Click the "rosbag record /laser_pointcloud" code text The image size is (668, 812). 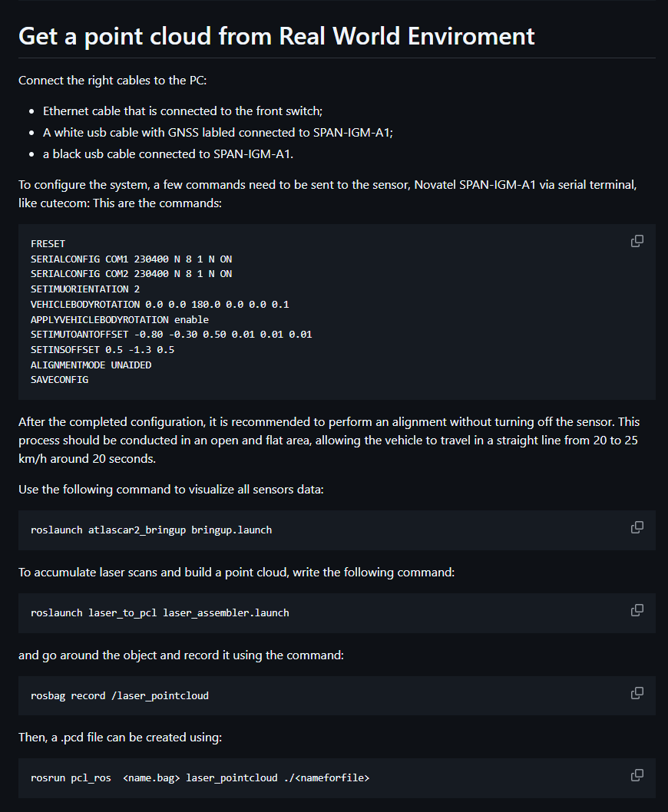pos(120,696)
